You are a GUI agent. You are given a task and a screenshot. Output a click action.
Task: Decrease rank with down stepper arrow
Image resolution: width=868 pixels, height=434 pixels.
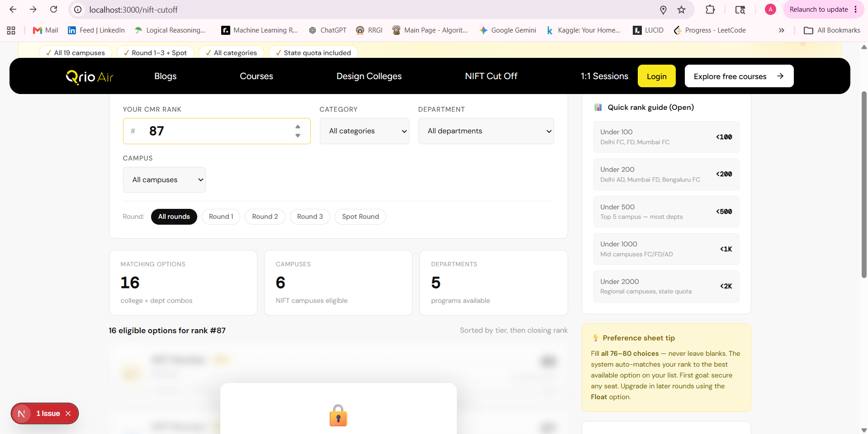pos(298,136)
